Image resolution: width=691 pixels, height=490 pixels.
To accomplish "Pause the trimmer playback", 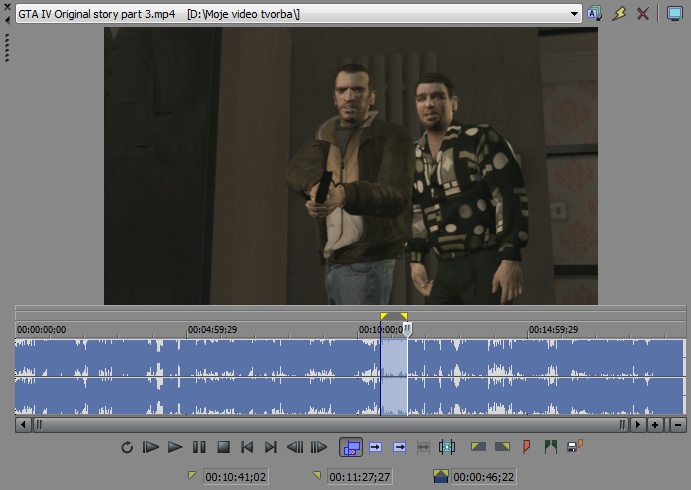I will [x=199, y=447].
